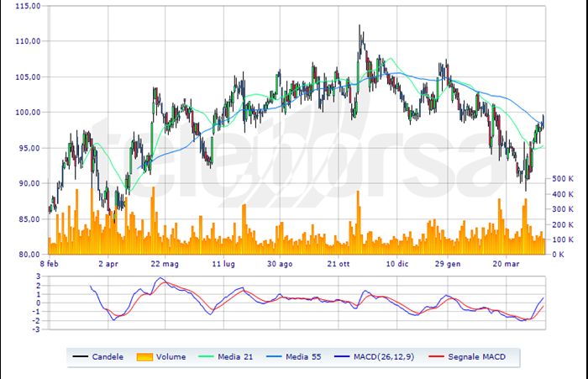Click the Candele black line legend icon

(x=81, y=356)
